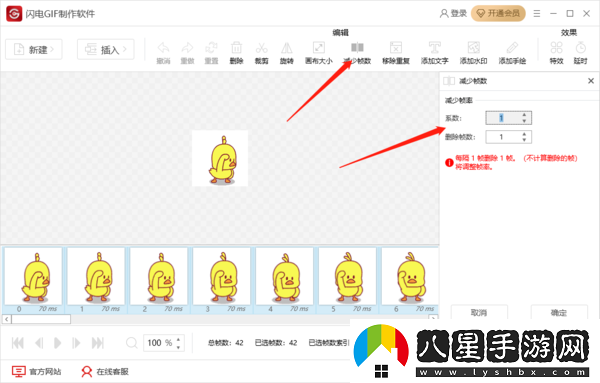This screenshot has height=383, width=600.
Task: Decrease Delete Frames (删除帧数) with down arrow
Action: 525,140
